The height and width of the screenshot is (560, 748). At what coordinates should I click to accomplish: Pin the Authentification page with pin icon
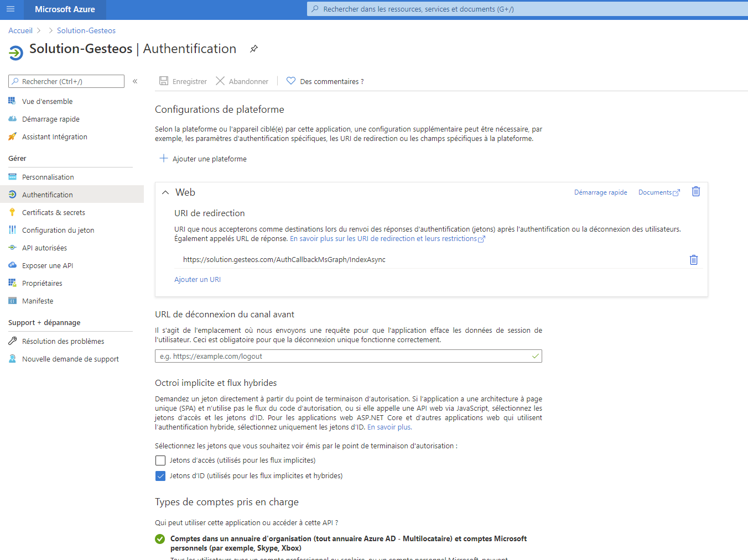click(254, 49)
